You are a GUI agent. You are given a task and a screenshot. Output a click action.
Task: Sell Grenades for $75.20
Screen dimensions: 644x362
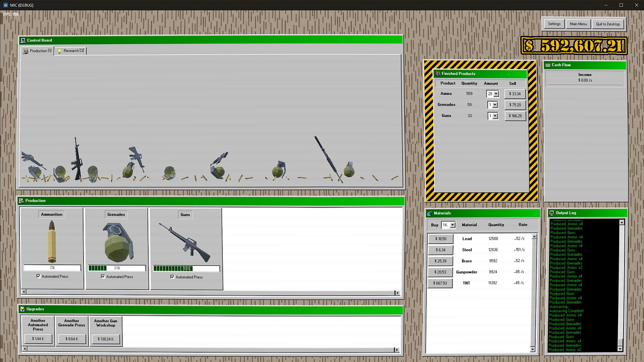tap(515, 105)
